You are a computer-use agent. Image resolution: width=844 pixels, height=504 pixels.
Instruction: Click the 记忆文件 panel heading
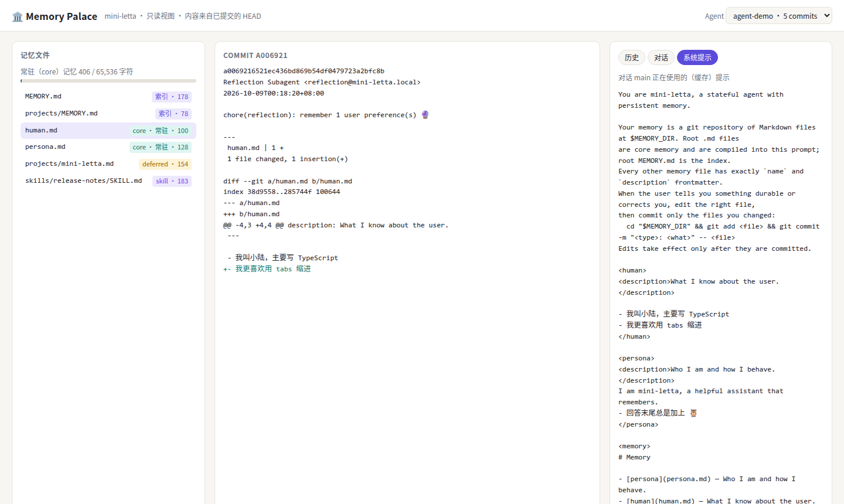tap(35, 55)
